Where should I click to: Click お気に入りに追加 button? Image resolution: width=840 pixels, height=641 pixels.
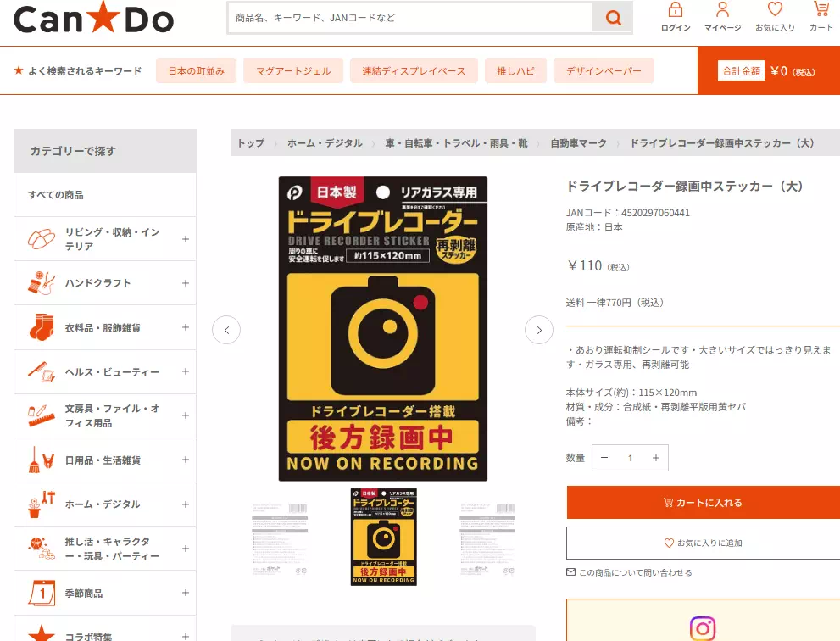pyautogui.click(x=703, y=543)
